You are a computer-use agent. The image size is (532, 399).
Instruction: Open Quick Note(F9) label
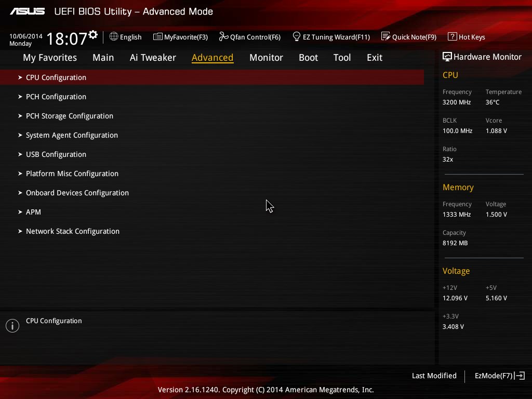click(414, 37)
